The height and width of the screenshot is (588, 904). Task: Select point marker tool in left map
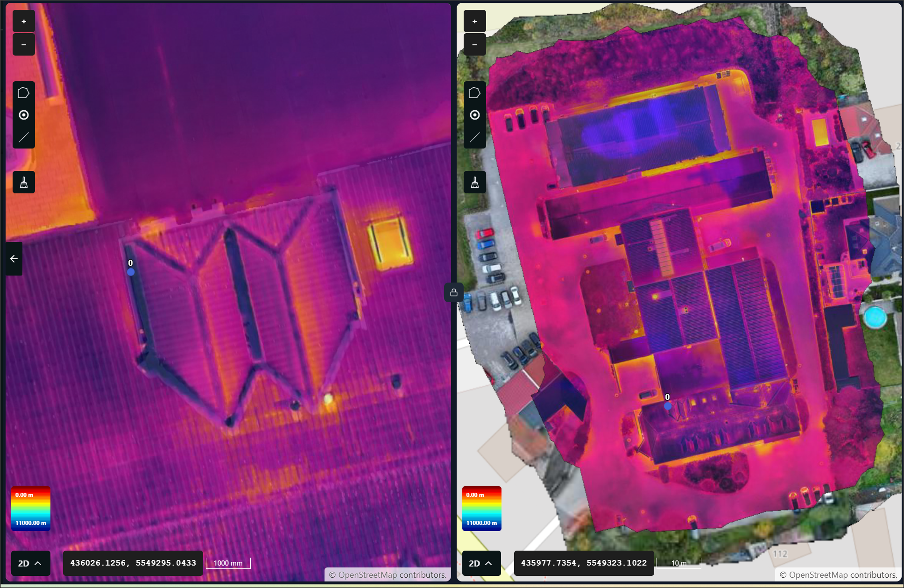24,115
